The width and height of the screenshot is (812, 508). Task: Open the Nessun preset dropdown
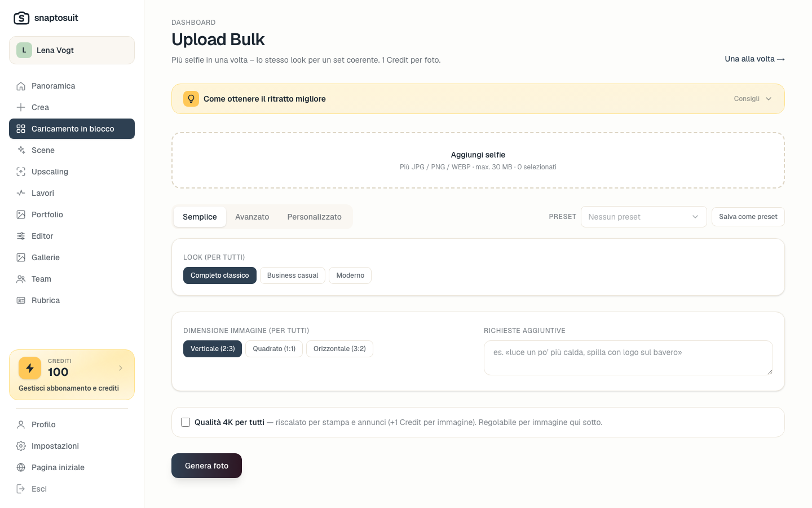pos(643,217)
